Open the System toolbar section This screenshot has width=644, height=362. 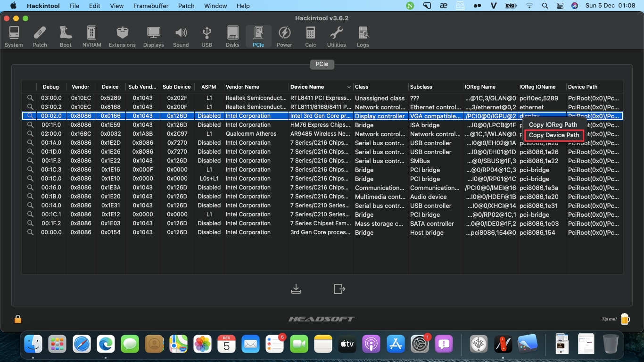point(14,37)
